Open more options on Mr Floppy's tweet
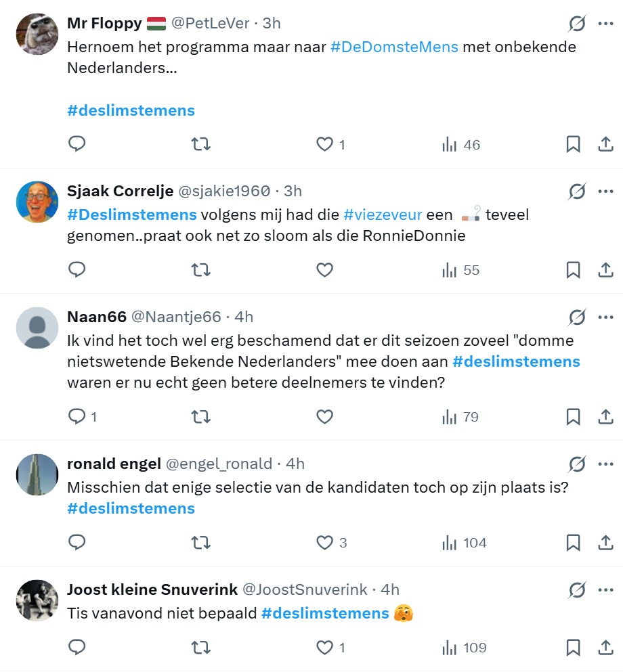Screen dimensions: 623x672 pyautogui.click(x=605, y=24)
